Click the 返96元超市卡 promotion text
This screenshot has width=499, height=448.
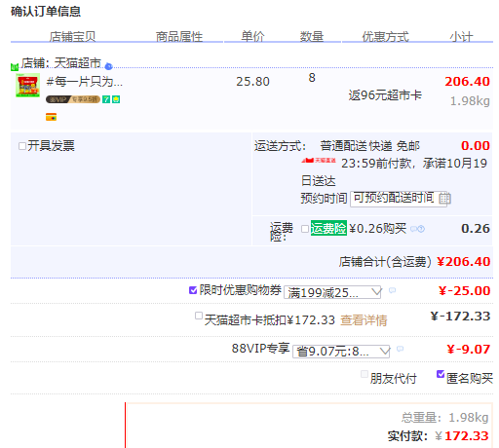point(385,95)
